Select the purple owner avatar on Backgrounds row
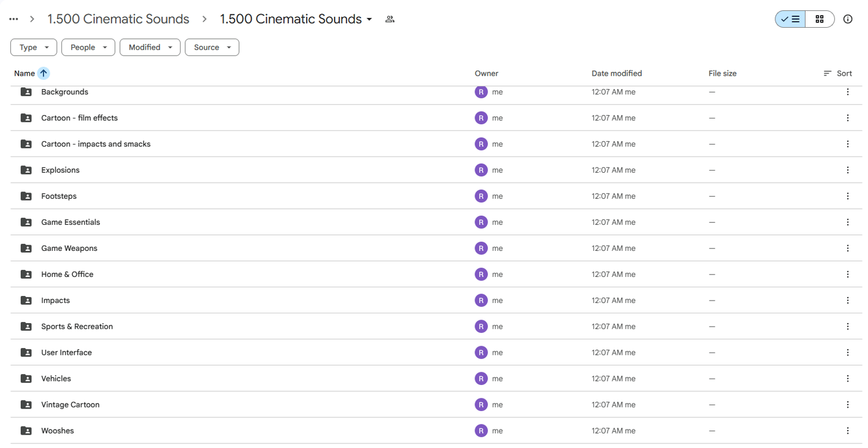This screenshot has height=448, width=868. [x=481, y=92]
